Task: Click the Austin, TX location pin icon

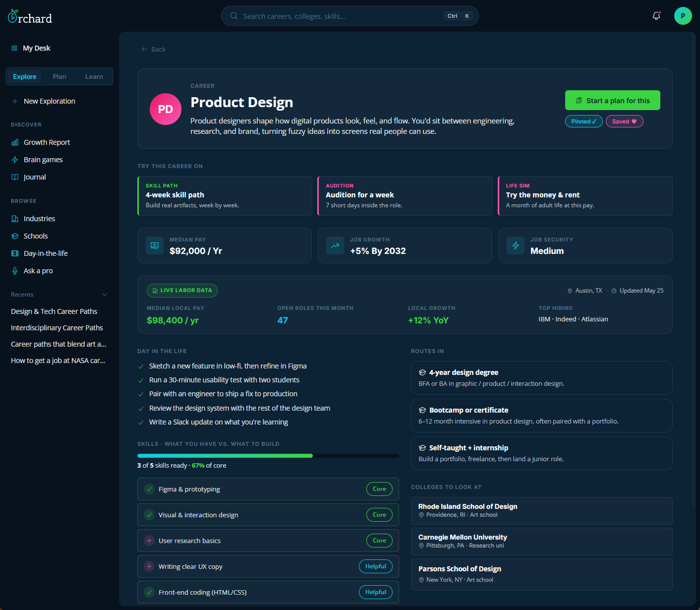Action: pyautogui.click(x=570, y=291)
